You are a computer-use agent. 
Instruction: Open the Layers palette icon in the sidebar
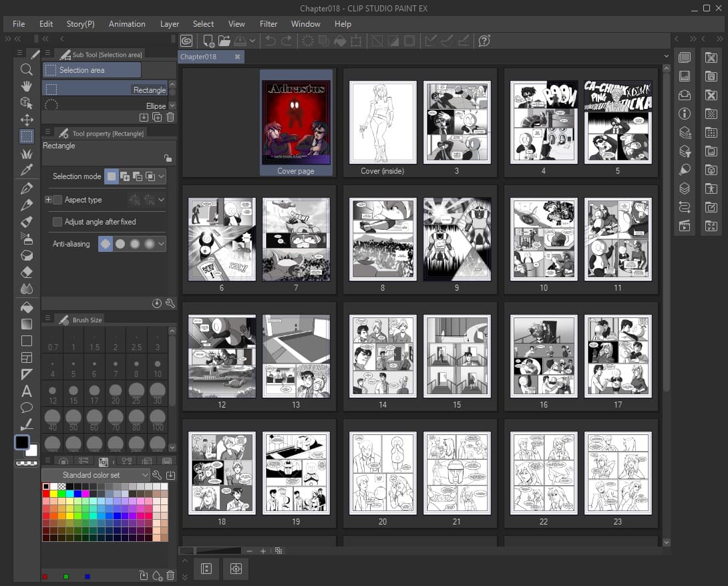(685, 188)
